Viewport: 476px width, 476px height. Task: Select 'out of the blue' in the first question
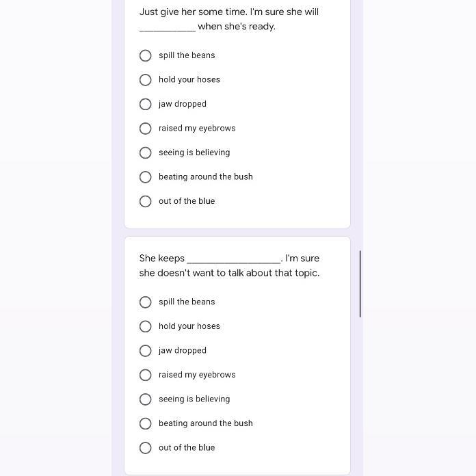pyautogui.click(x=146, y=201)
